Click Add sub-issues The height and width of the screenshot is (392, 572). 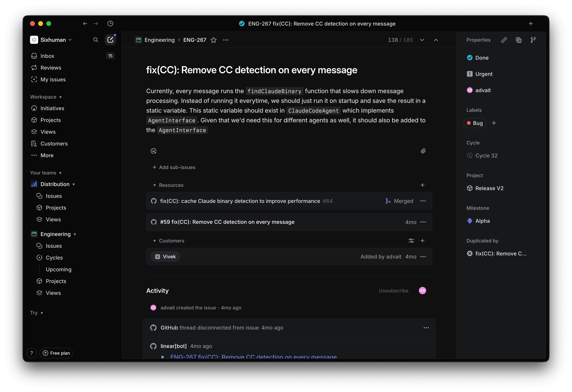click(174, 167)
